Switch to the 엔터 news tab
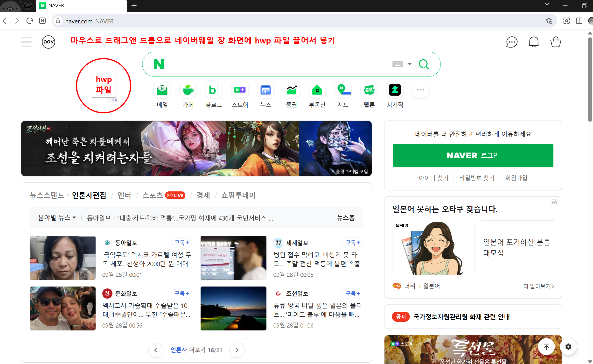This screenshot has width=593, height=364. point(124,195)
